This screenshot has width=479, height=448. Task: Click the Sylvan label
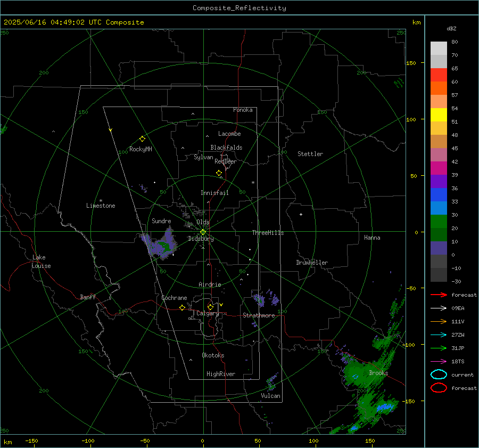point(203,157)
